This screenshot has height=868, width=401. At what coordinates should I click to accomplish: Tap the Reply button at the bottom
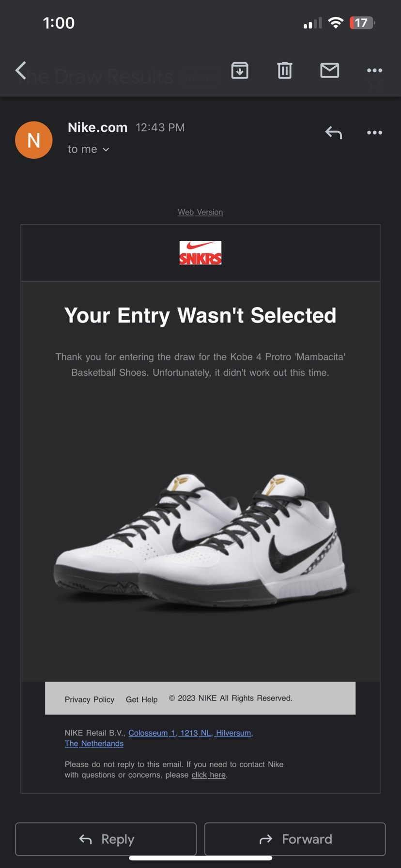[106, 839]
